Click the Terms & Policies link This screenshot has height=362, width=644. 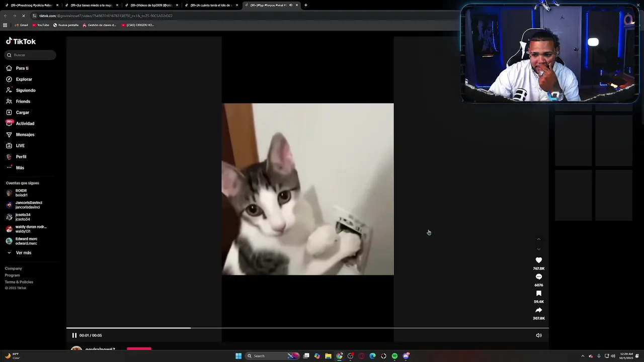point(19,282)
